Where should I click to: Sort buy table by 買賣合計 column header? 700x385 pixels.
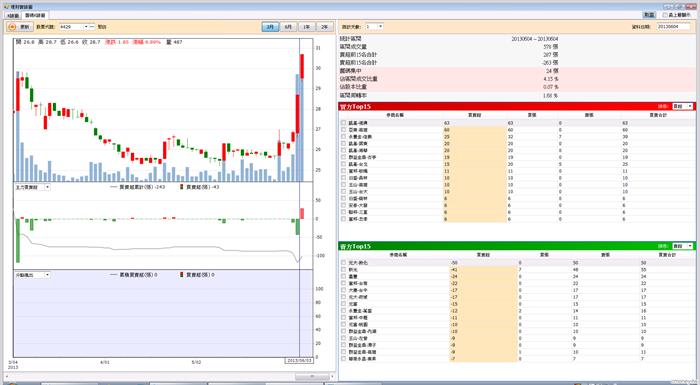click(658, 115)
